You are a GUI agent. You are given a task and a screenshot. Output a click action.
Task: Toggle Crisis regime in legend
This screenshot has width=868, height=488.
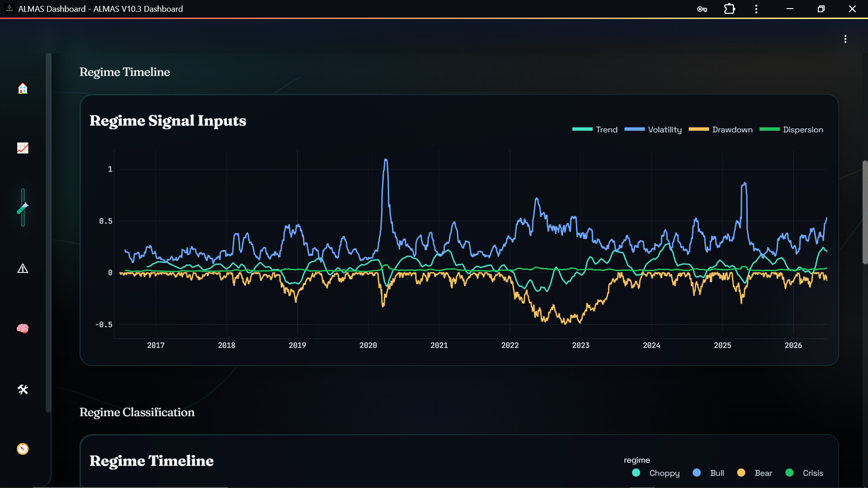point(804,473)
